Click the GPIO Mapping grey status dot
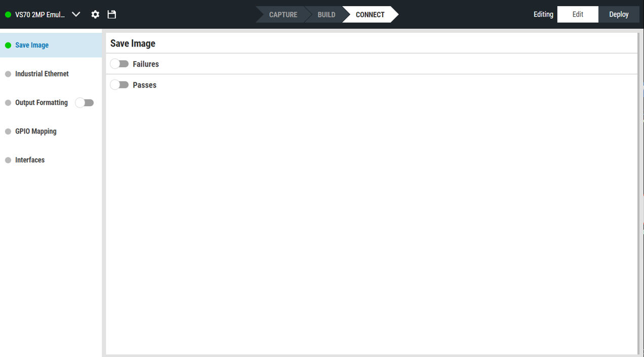Viewport: 644px width, 357px height. [x=8, y=131]
